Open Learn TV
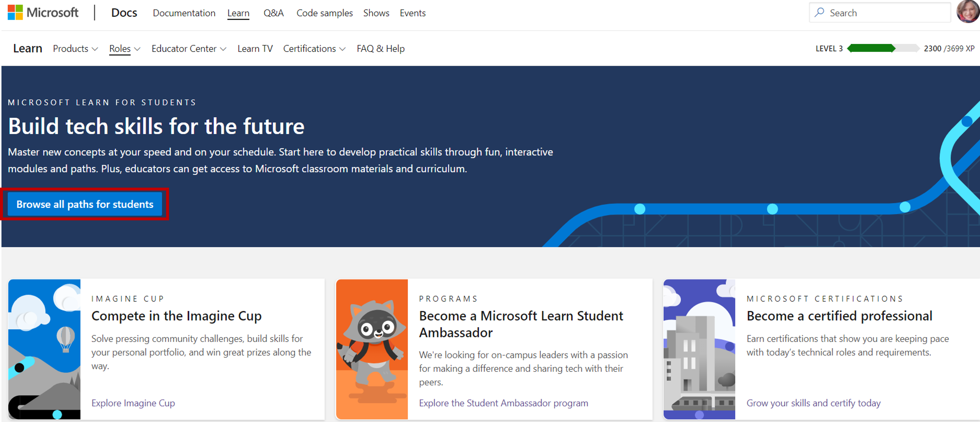Screen dimensions: 980x422 point(255,49)
